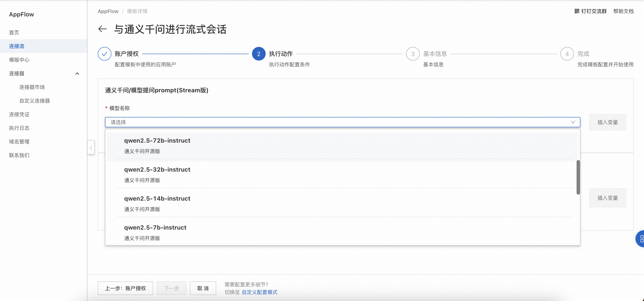Choose the qwen2.5-32b-instruct model option
The image size is (644, 301).
click(157, 170)
